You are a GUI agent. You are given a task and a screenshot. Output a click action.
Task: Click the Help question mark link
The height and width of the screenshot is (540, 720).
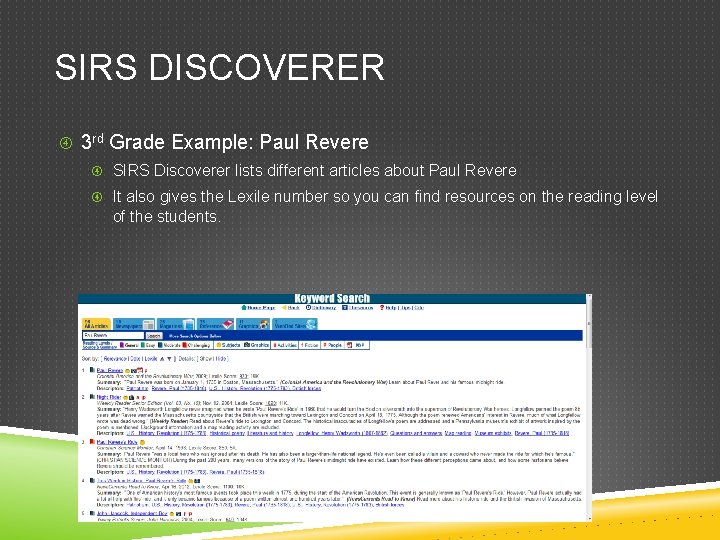[x=389, y=308]
